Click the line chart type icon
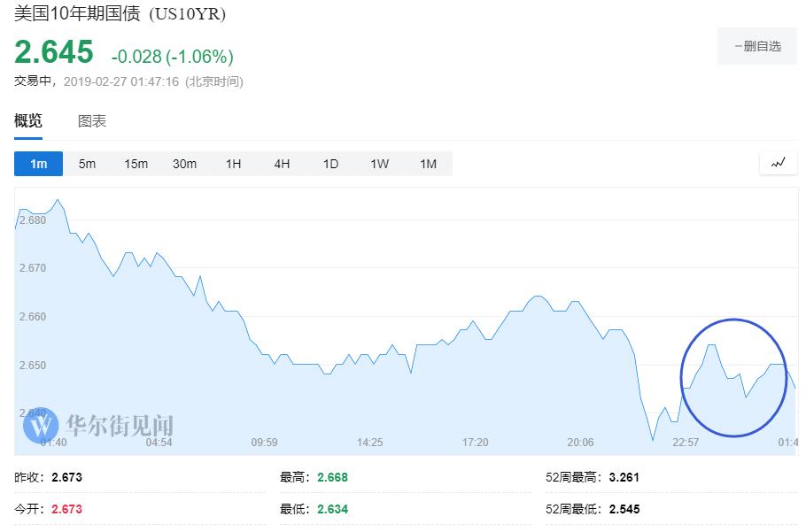The image size is (806, 532). click(x=779, y=163)
